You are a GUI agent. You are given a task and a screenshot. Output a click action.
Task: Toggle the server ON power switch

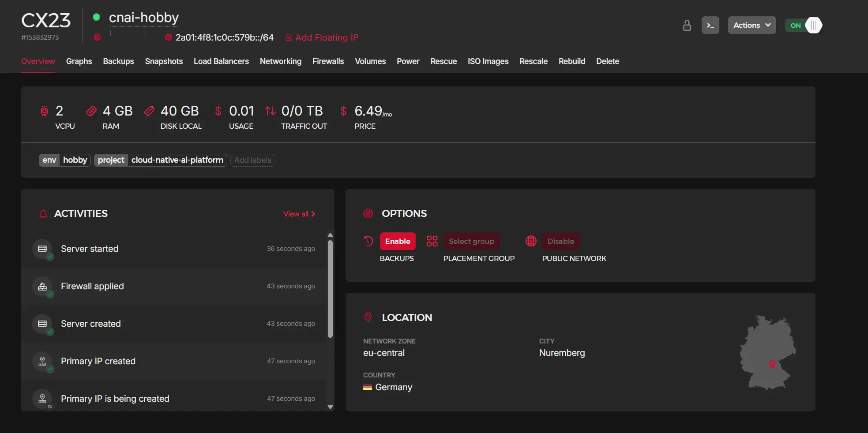click(x=804, y=25)
